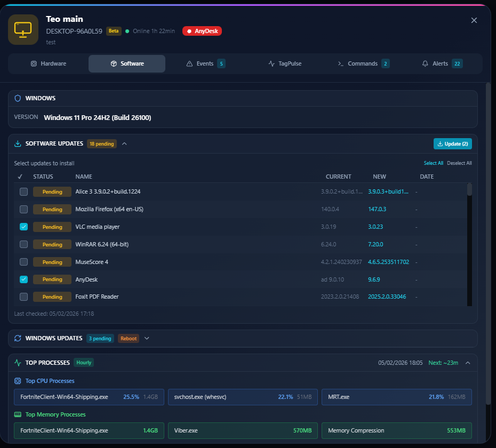The width and height of the screenshot is (496, 448).
Task: Collapse the Top Processes panel
Action: point(468,362)
